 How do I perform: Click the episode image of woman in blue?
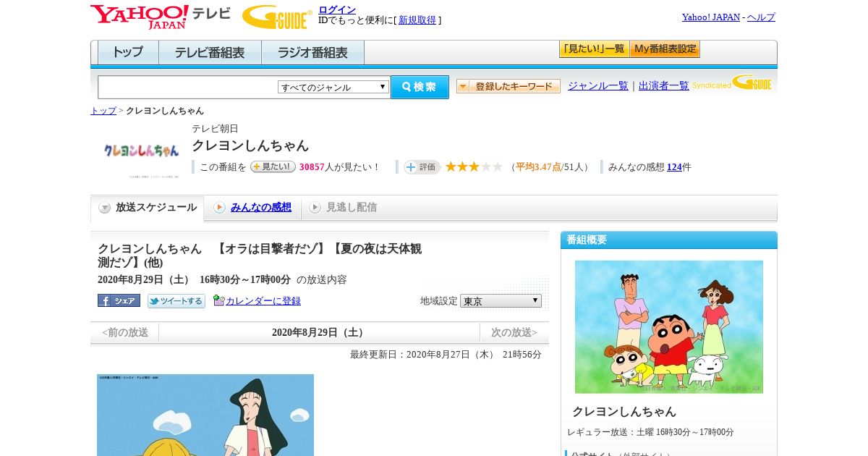[x=205, y=415]
